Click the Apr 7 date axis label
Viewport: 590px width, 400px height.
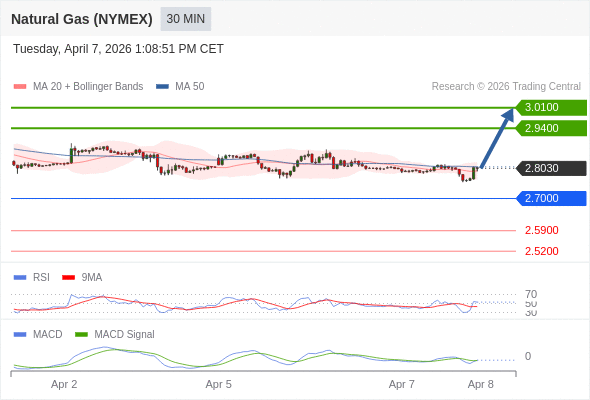[401, 385]
